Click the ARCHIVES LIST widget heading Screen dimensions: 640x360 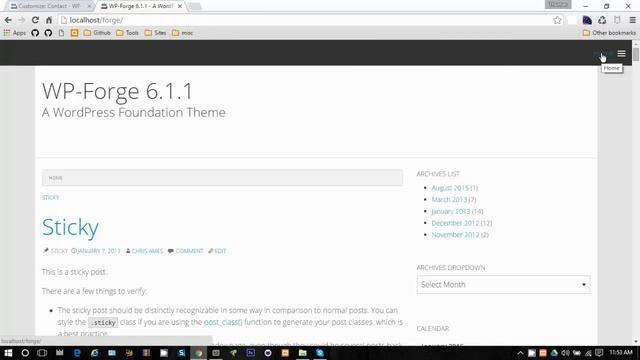click(x=438, y=174)
